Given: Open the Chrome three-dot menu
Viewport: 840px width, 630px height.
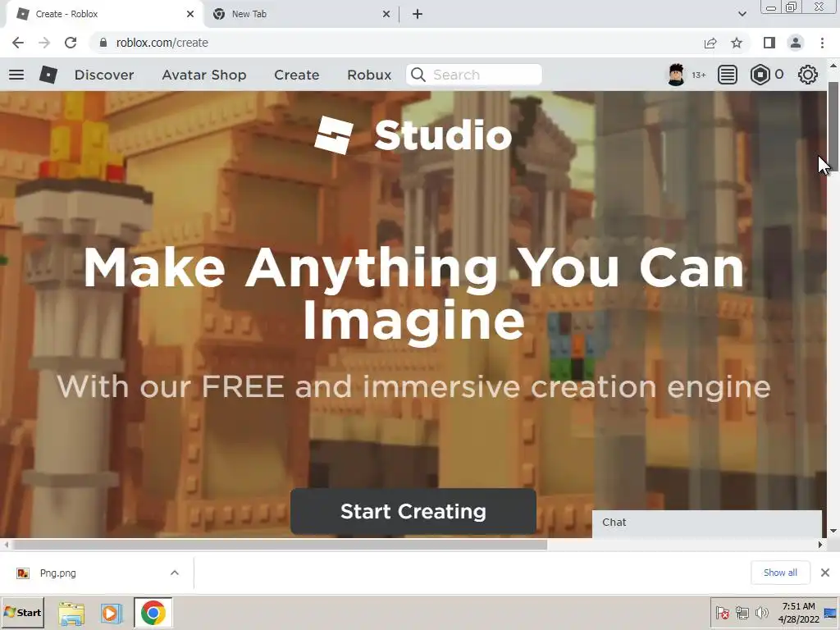Looking at the screenshot, I should [822, 43].
